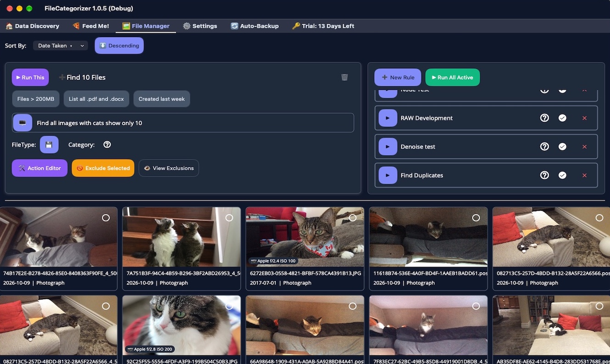610x364 pixels.
Task: Open View Exclusions
Action: [x=169, y=168]
